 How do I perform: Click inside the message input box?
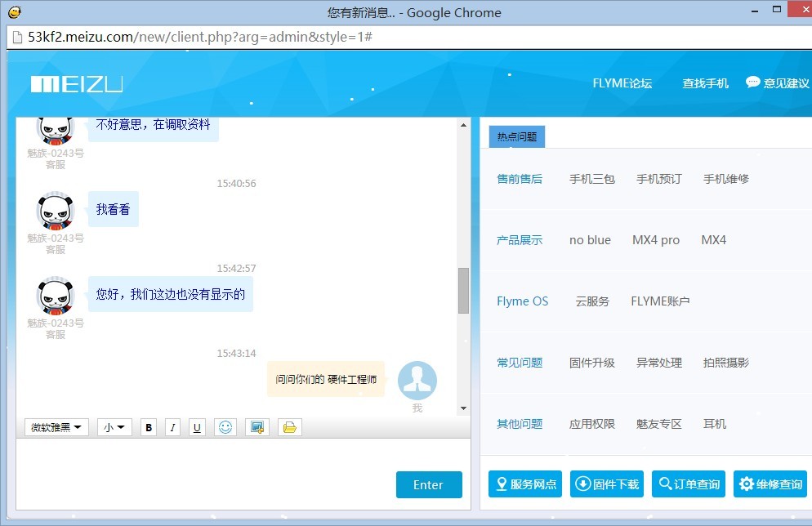[x=207, y=474]
